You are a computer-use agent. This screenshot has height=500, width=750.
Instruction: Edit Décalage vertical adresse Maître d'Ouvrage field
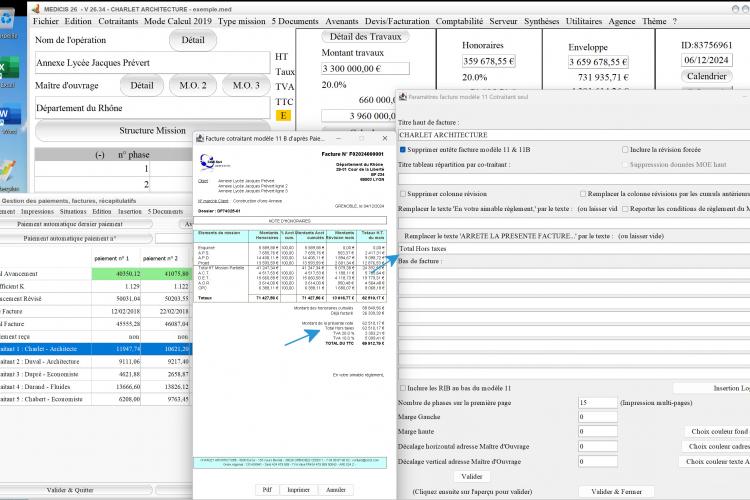click(x=597, y=462)
